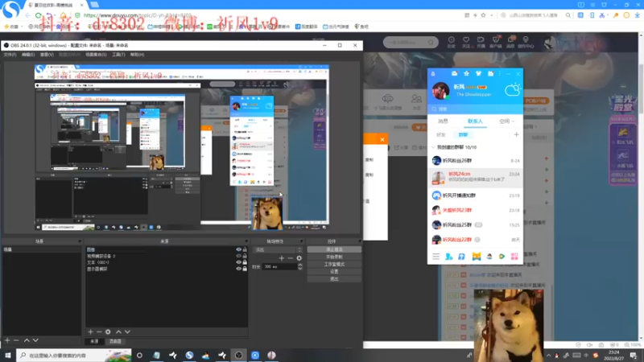Toggle lock on 显示器捕获 source
Image resolution: width=644 pixels, height=362 pixels.
click(245, 269)
